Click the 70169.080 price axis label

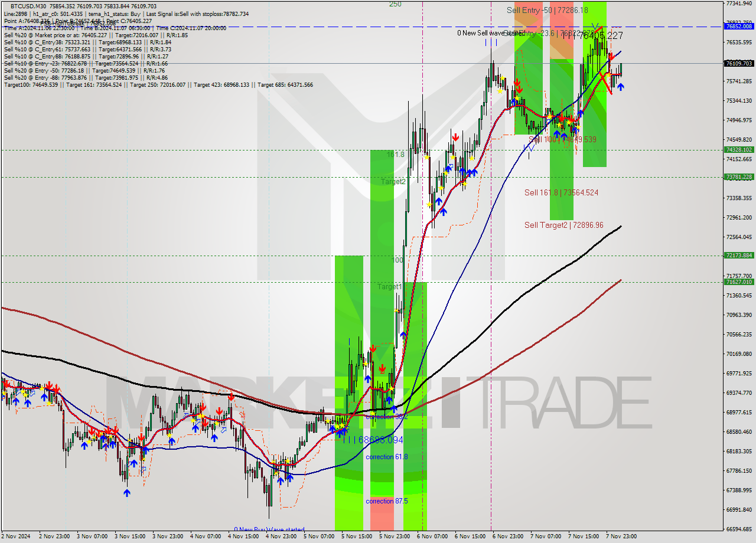(x=739, y=354)
